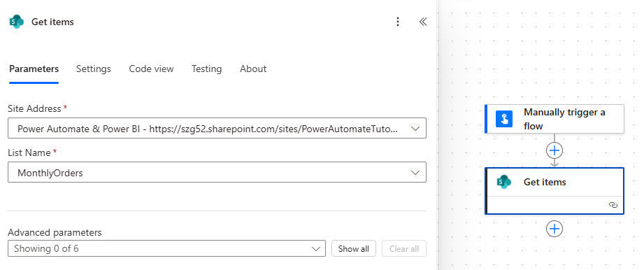Add step between trigger and Get items

(x=554, y=151)
